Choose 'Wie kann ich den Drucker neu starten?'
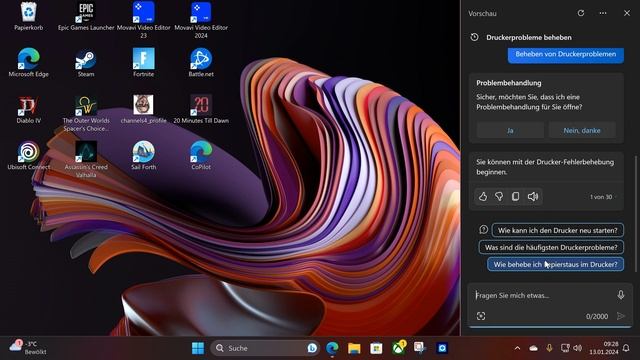Screen dimensions: 640x360 click(x=558, y=230)
